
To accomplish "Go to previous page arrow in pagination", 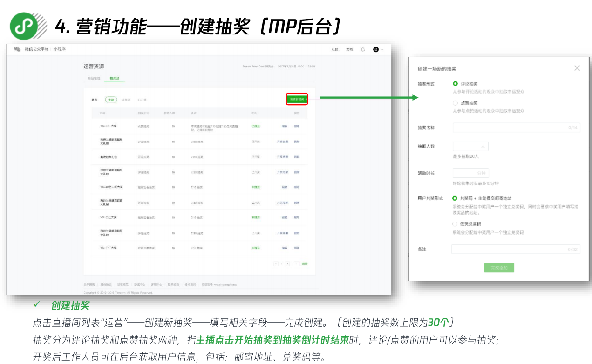I will [276, 264].
